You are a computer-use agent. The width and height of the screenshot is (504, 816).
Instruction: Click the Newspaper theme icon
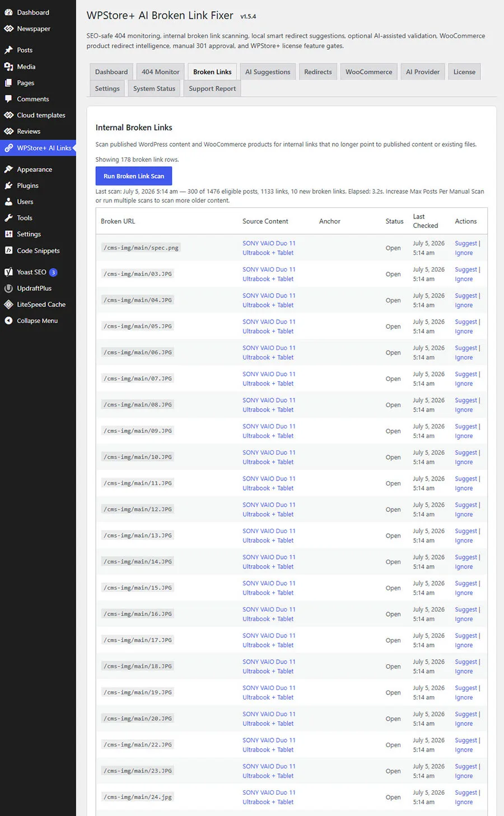click(x=8, y=29)
